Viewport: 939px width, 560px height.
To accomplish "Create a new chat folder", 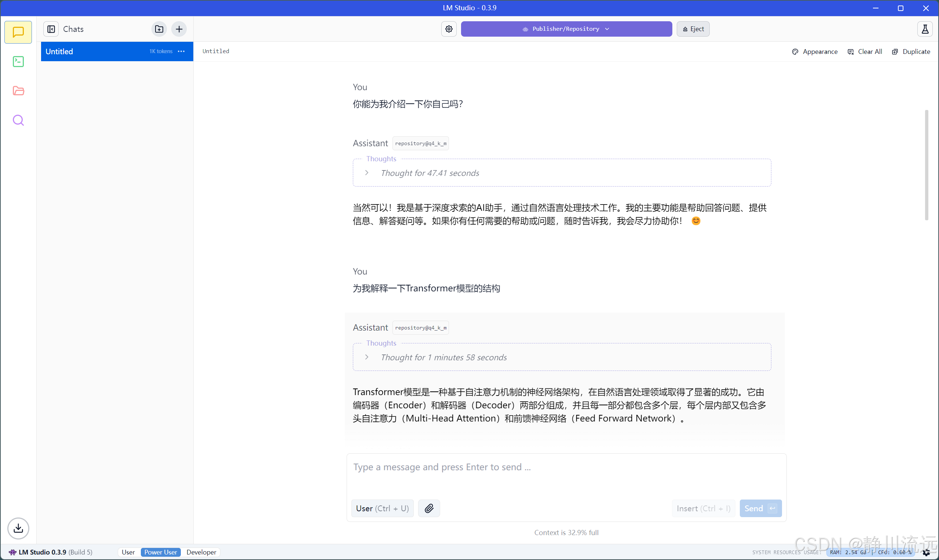I will pyautogui.click(x=159, y=29).
